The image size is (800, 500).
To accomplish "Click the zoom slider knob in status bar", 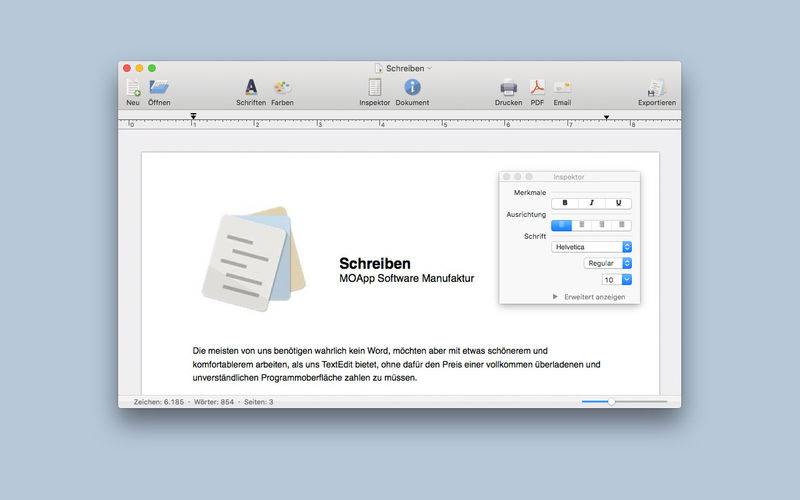I will [x=611, y=402].
